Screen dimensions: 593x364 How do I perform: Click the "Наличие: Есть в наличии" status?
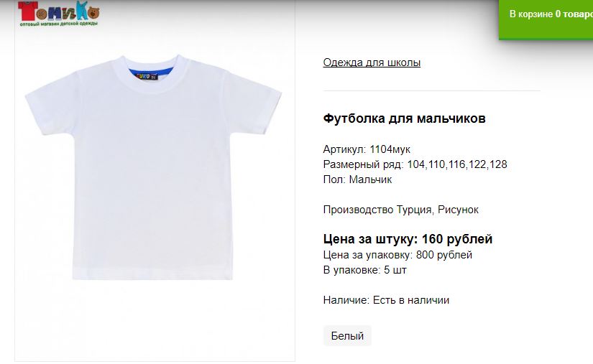[x=386, y=300]
